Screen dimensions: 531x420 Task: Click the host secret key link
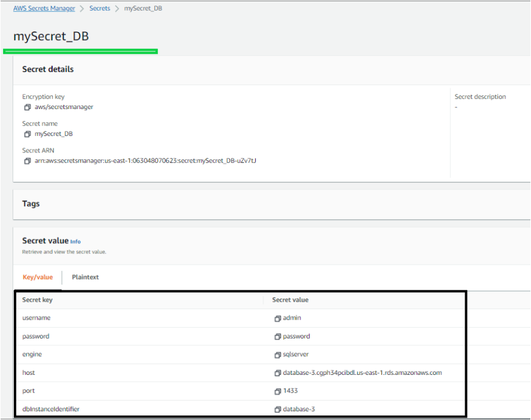coord(29,372)
